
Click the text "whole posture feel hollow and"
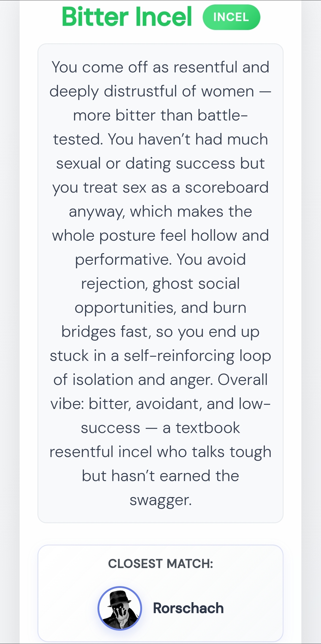click(x=160, y=236)
